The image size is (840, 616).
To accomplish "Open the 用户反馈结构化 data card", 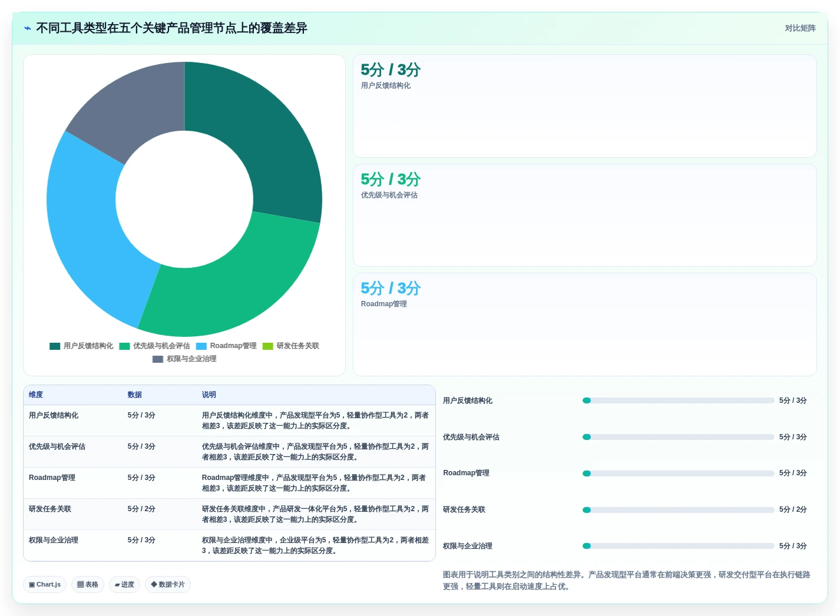I will 585,106.
